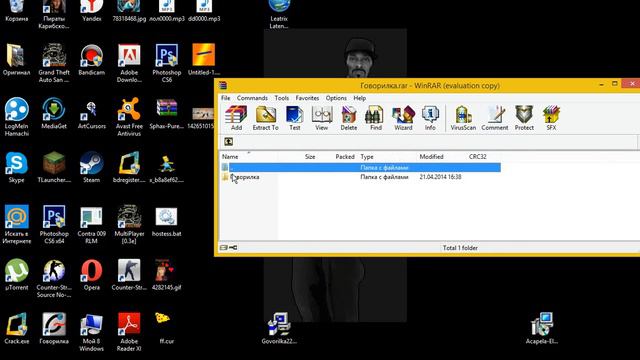Select Skype desktop icon
Image resolution: width=640 pixels, height=360 pixels.
coord(16,167)
